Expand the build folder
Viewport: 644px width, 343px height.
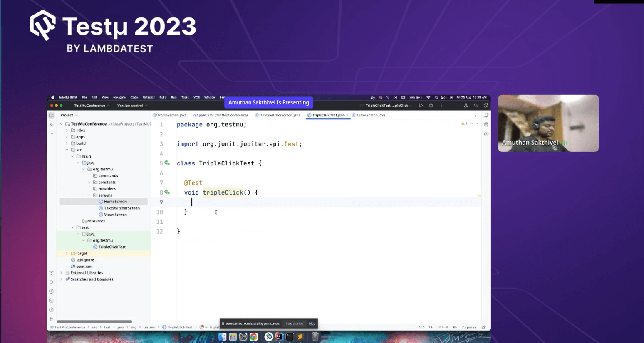(x=67, y=143)
